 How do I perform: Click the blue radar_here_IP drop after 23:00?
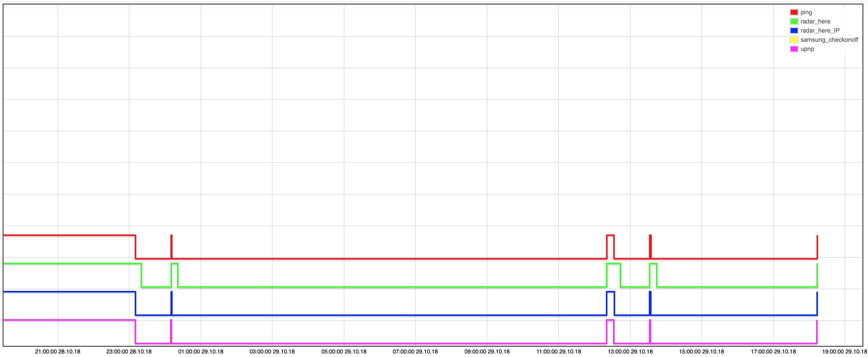[x=135, y=303]
